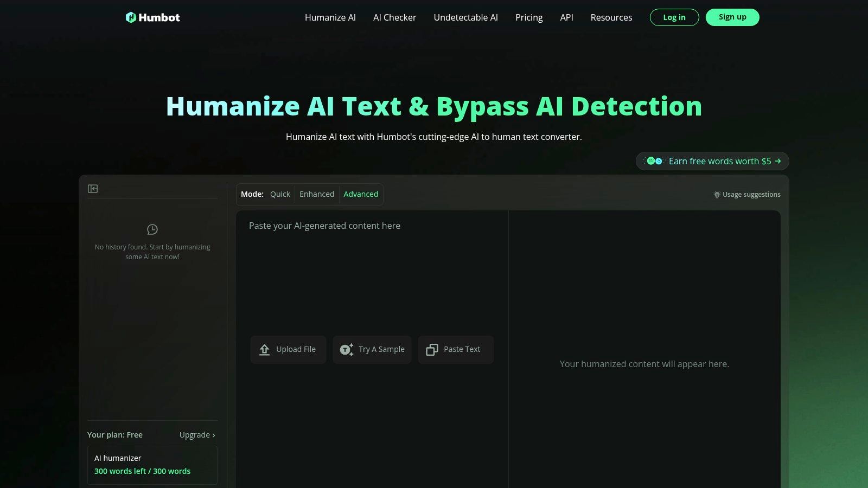Image resolution: width=868 pixels, height=488 pixels.
Task: Click '300 words left / 300 words' text
Action: point(142,471)
